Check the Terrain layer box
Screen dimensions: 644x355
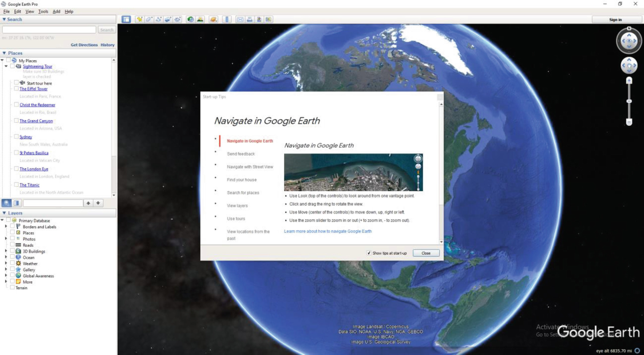(13, 288)
